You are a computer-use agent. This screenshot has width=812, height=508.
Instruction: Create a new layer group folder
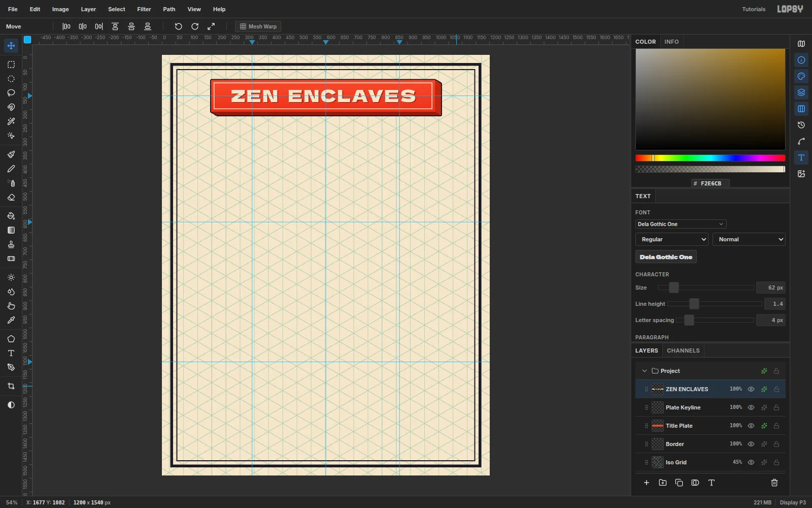tap(663, 483)
